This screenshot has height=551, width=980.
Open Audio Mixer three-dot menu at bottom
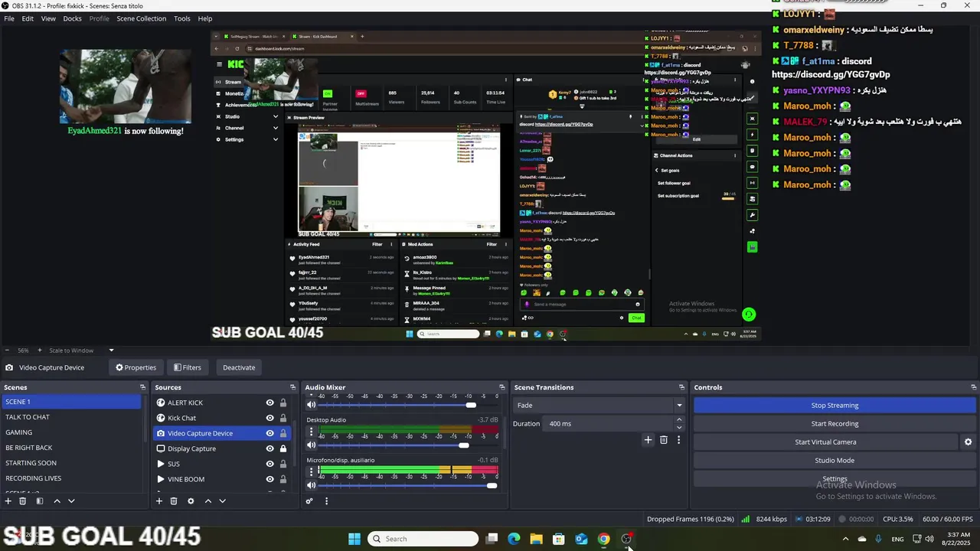[326, 501]
